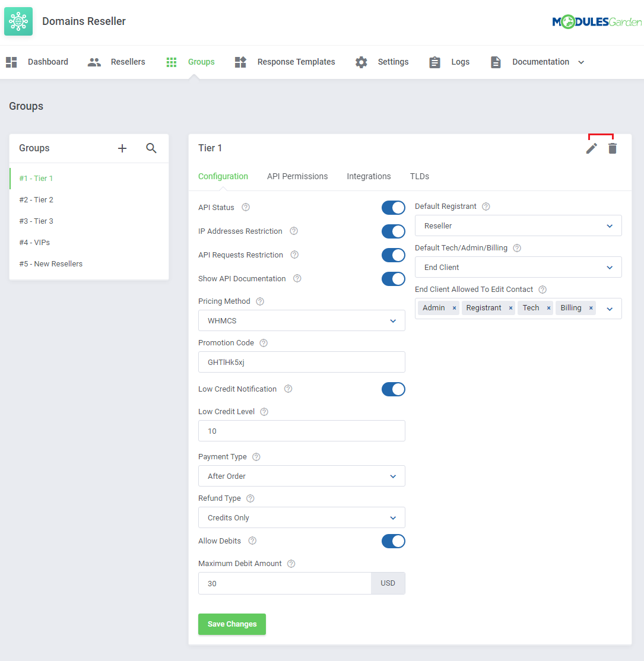Select group #4 - VIPs
This screenshot has height=661, width=644.
tap(89, 243)
